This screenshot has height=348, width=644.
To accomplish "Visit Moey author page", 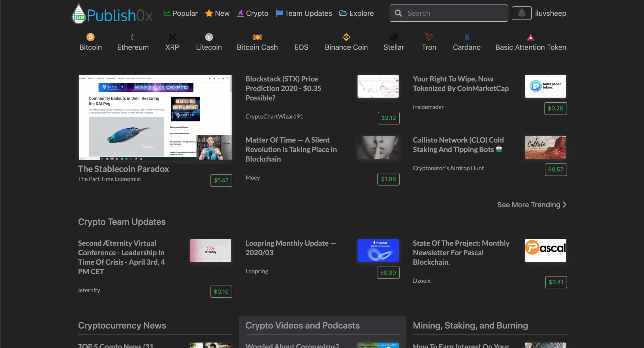I will [253, 178].
